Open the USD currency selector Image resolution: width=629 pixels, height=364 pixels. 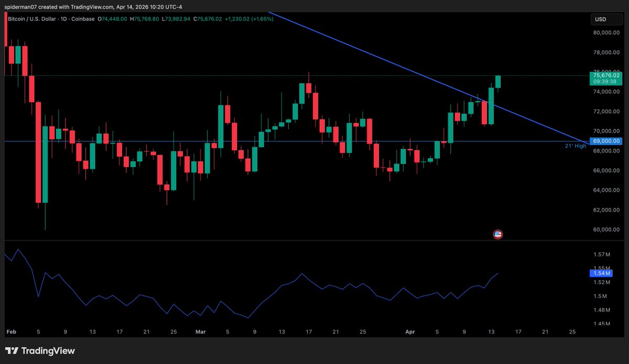600,19
